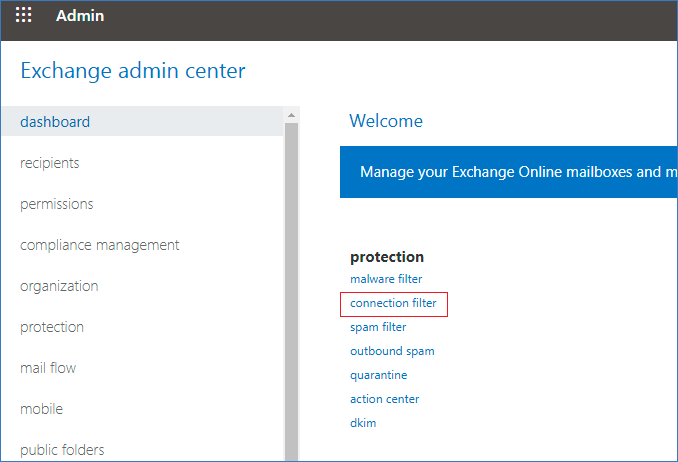Open recipients in the sidebar
The image size is (678, 462).
pyautogui.click(x=50, y=163)
